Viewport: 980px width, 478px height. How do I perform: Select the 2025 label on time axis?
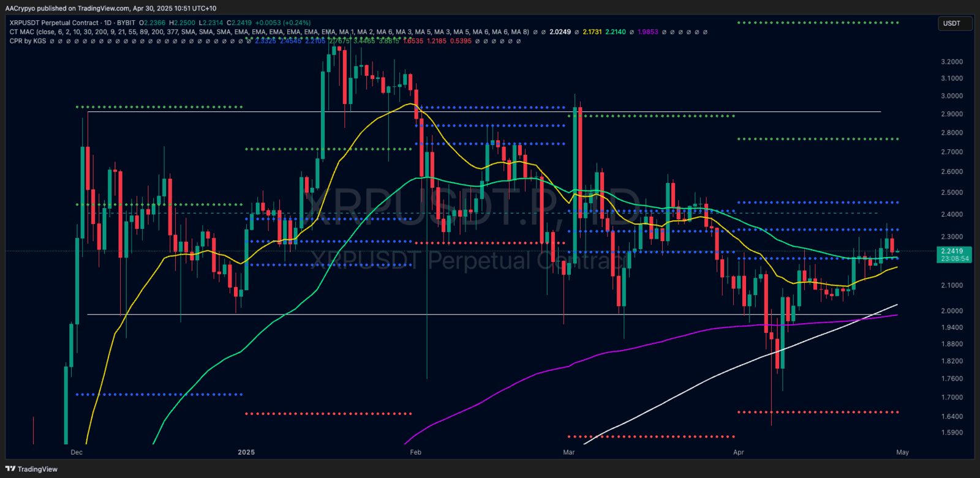click(x=246, y=452)
